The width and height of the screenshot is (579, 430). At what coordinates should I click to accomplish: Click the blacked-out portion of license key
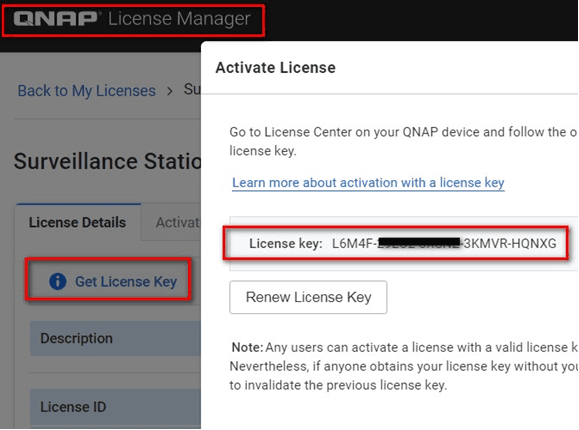(420, 243)
